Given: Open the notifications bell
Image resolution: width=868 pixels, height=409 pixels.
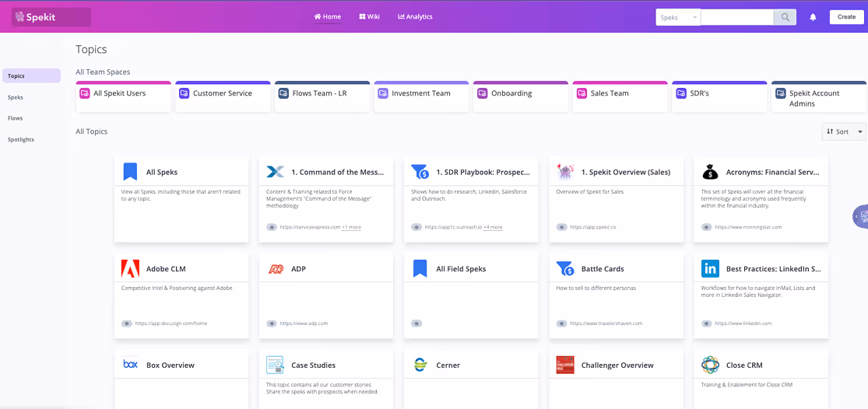Looking at the screenshot, I should click(813, 17).
